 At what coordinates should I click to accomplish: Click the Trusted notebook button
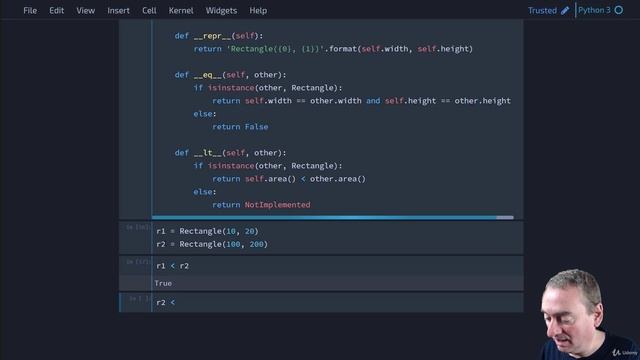(542, 11)
